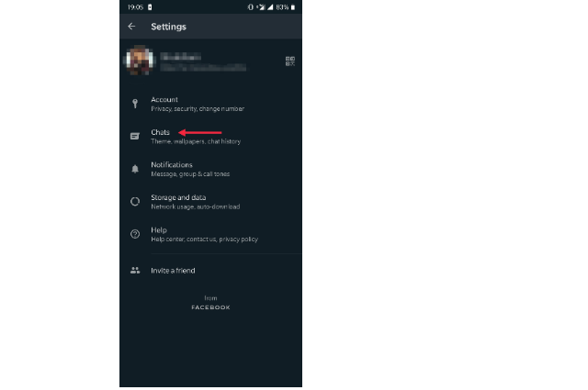Tap the signal strength icon
Viewport: 588px width, 390px height.
pyautogui.click(x=270, y=7)
